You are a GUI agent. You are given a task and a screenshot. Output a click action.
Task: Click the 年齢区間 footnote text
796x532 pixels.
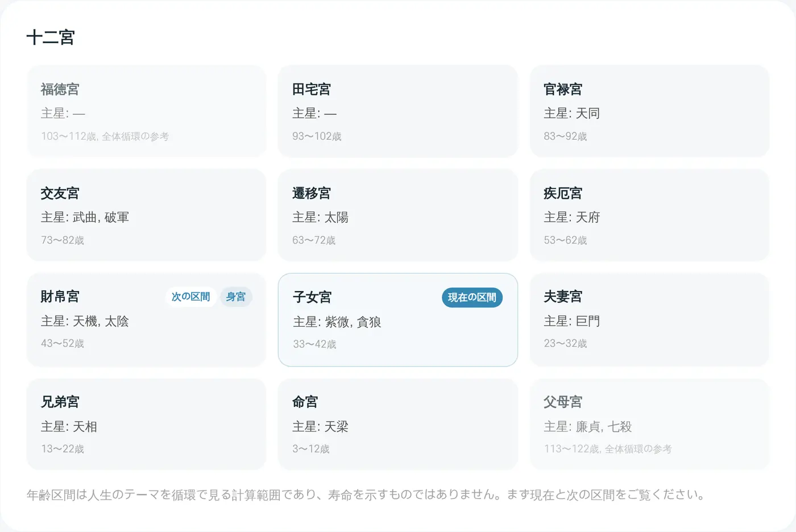coord(366,494)
